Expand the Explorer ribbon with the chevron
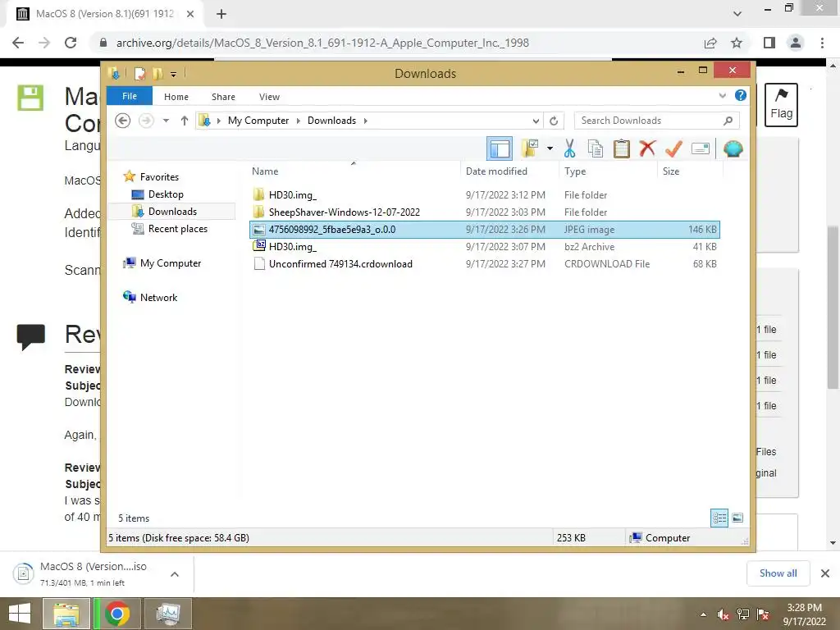The image size is (840, 630). tap(722, 95)
